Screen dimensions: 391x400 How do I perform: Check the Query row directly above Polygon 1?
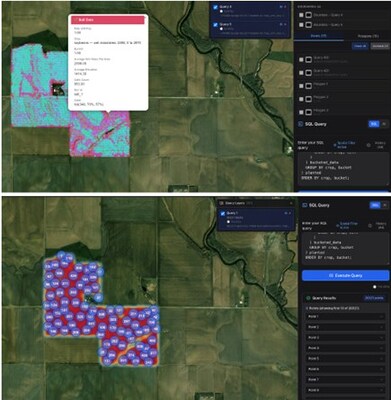click(x=301, y=73)
